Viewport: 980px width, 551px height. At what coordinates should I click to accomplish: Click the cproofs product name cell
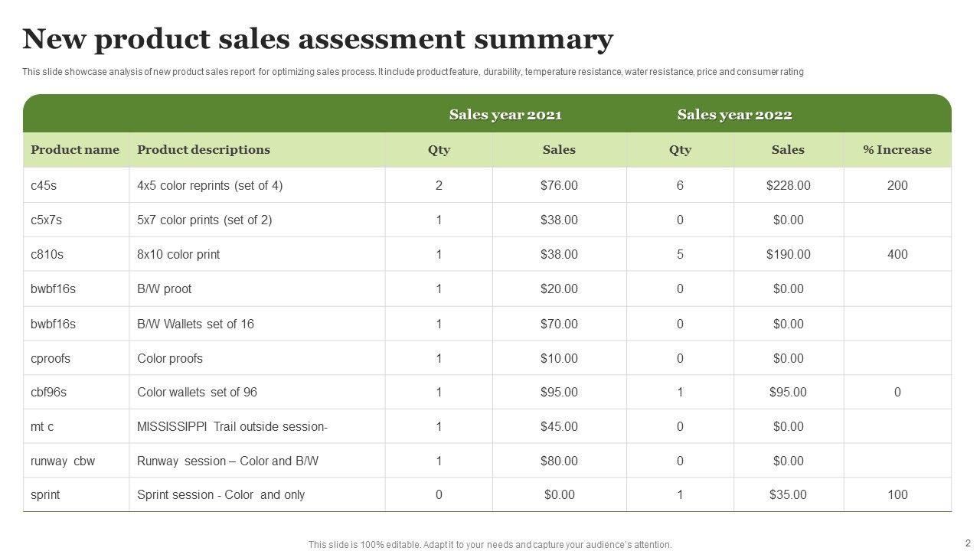coord(51,358)
